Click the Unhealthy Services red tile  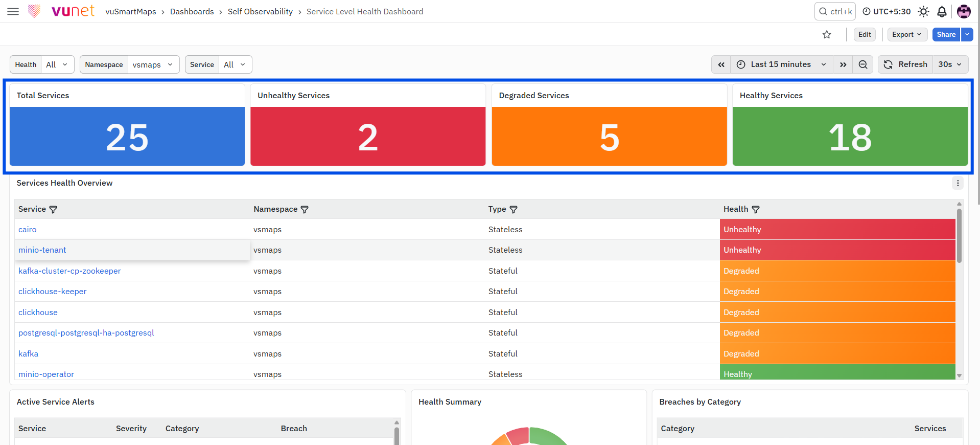(x=368, y=136)
